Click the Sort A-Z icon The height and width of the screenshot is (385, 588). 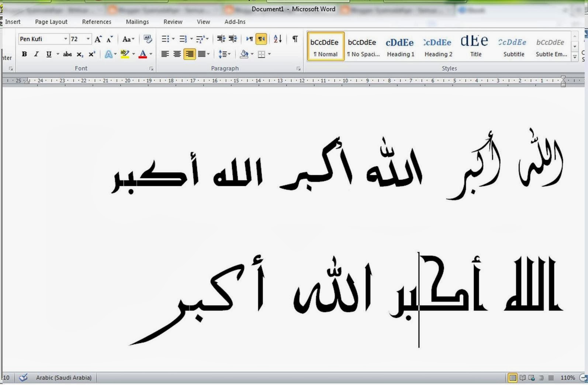tap(278, 39)
